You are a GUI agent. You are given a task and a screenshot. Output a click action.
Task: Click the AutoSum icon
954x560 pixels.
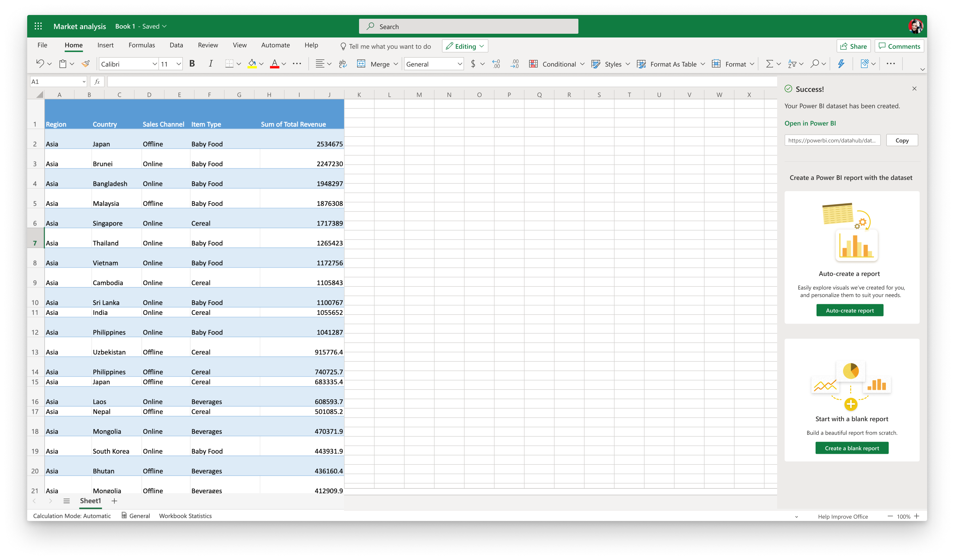click(769, 64)
